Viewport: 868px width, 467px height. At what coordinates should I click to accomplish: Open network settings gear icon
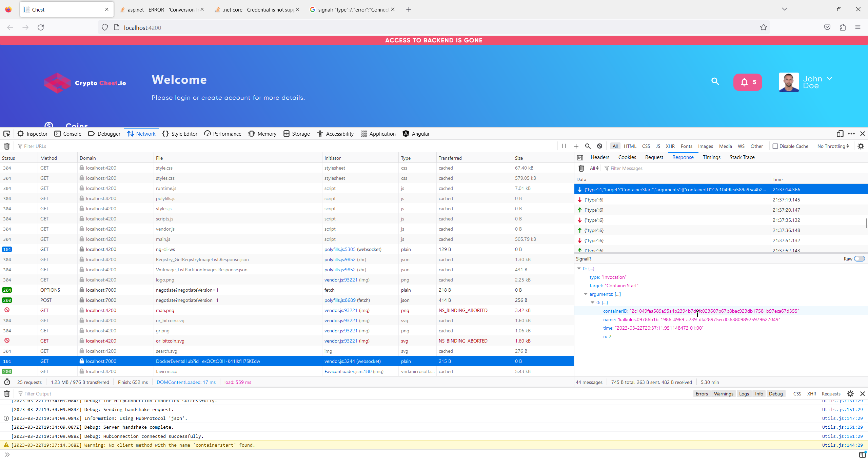click(x=861, y=146)
